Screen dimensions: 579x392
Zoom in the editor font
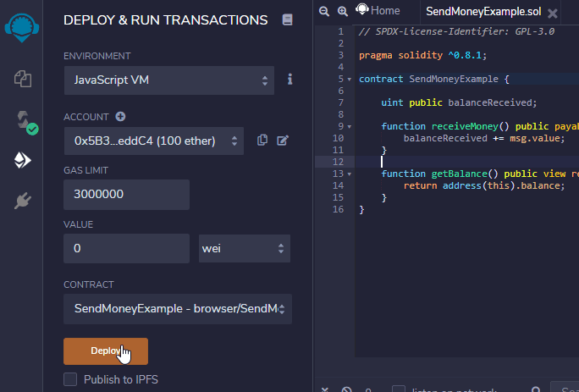click(x=343, y=11)
